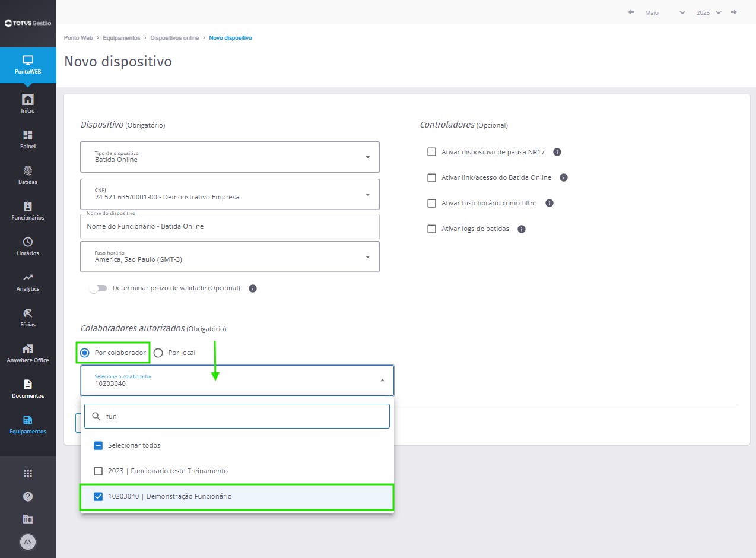Open the Dispositivos online breadcrumb
This screenshot has width=756, height=558.
pyautogui.click(x=174, y=38)
